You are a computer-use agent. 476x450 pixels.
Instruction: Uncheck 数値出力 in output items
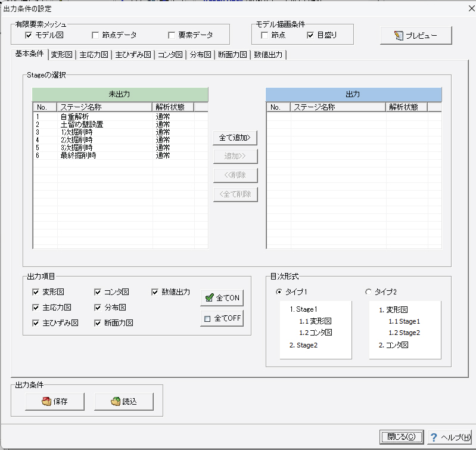[x=155, y=292]
